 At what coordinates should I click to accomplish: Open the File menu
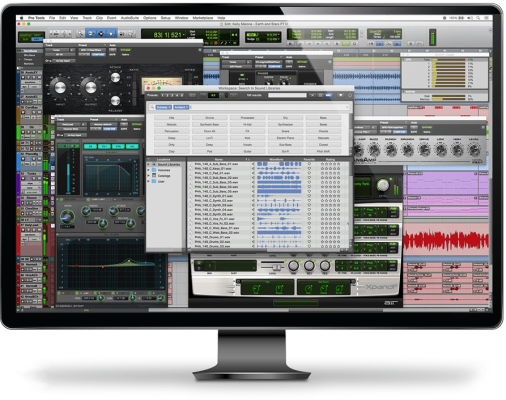[52, 18]
